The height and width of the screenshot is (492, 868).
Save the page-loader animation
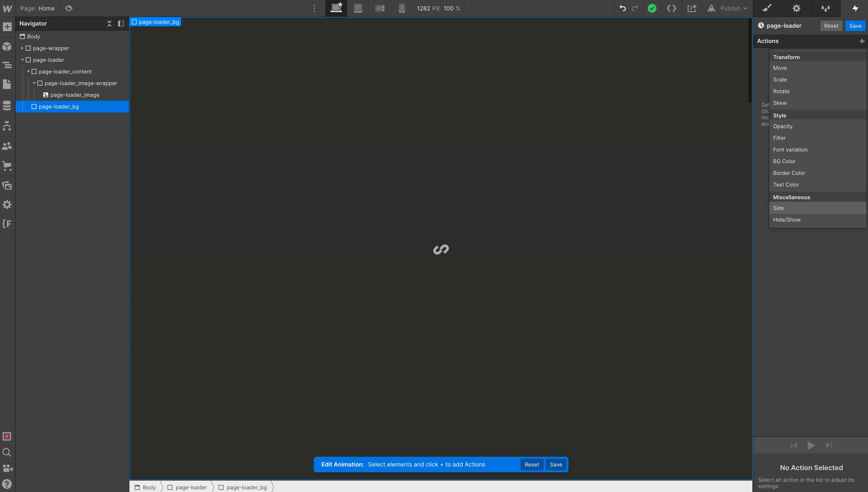click(855, 26)
